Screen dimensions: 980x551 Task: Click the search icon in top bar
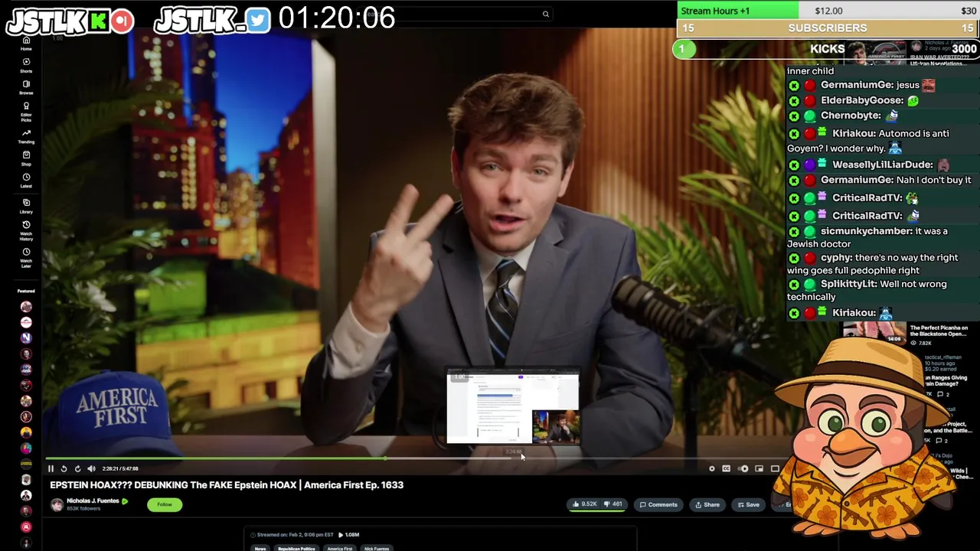click(546, 14)
